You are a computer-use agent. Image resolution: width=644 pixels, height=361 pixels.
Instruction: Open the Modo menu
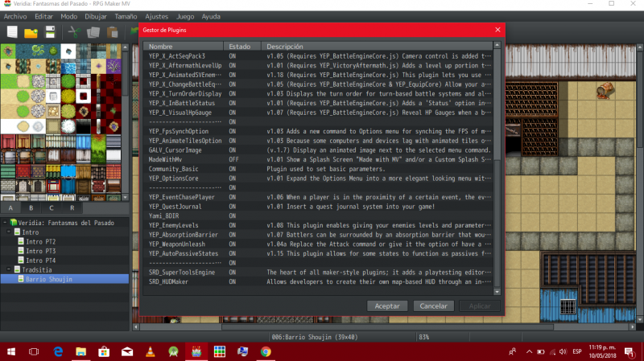tap(68, 16)
